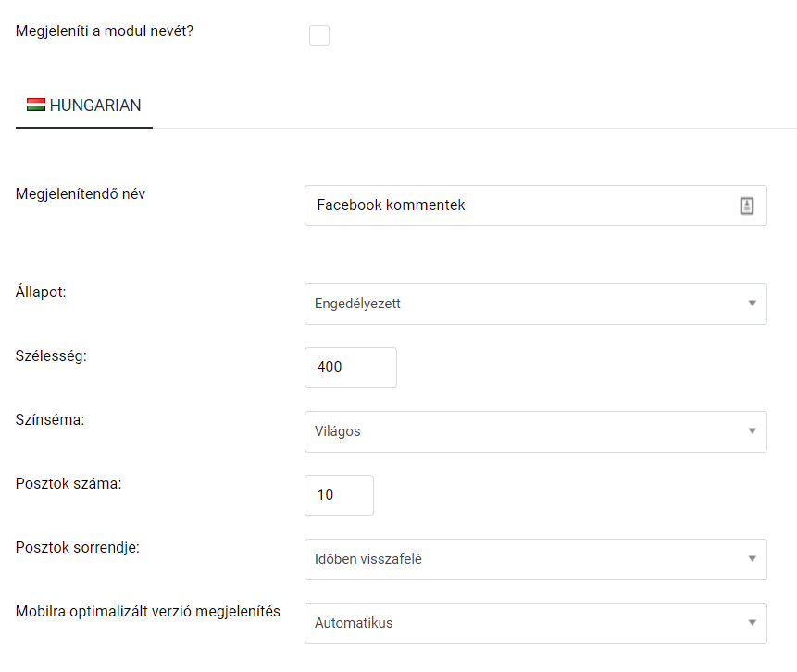The height and width of the screenshot is (672, 797).
Task: Click the Hungarian flag icon
Action: click(36, 105)
